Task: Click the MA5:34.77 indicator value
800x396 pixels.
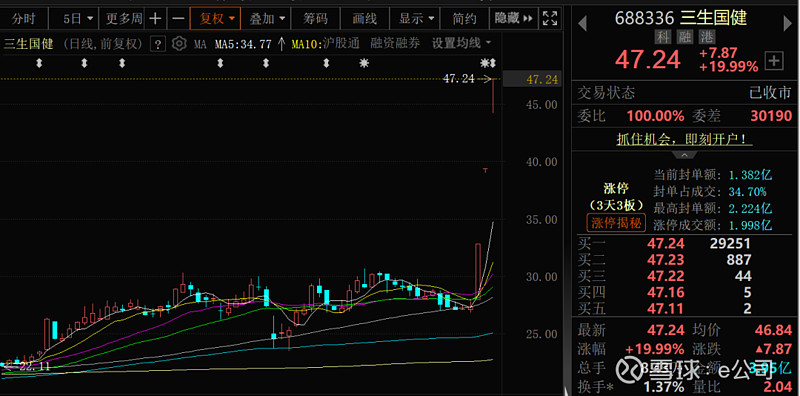Action: (x=243, y=44)
